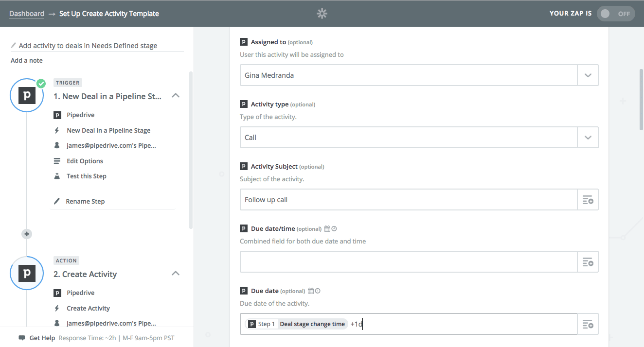Click the Zapier logo in header

322,14
